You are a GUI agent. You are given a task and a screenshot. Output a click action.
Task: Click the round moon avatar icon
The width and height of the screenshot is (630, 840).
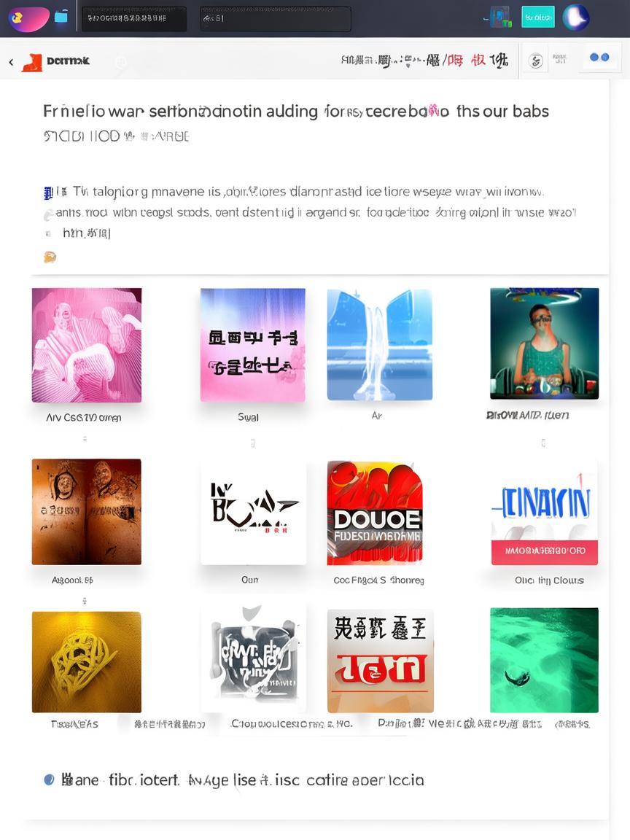576,17
